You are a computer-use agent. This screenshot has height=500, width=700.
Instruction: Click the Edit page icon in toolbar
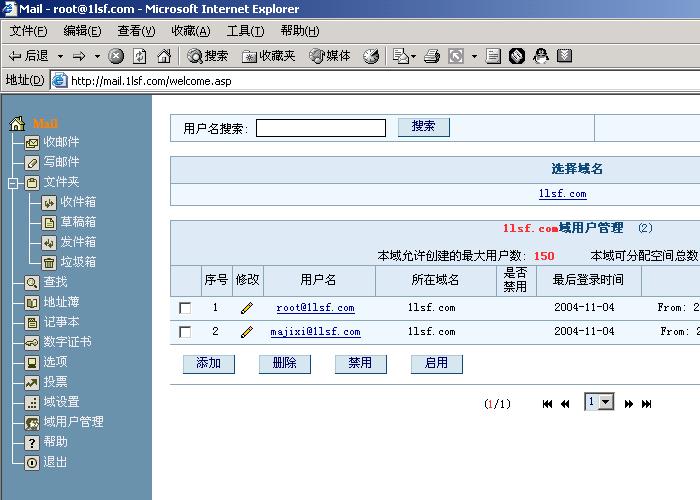point(456,56)
